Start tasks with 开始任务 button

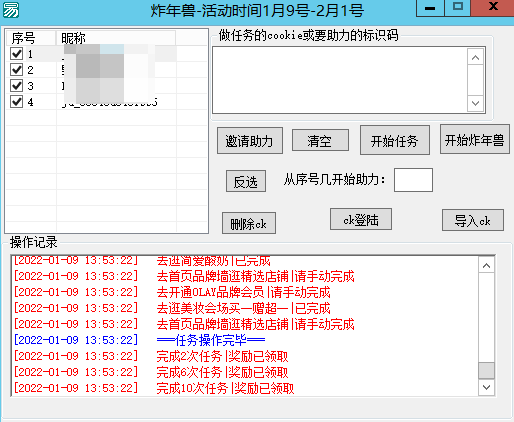(x=395, y=140)
